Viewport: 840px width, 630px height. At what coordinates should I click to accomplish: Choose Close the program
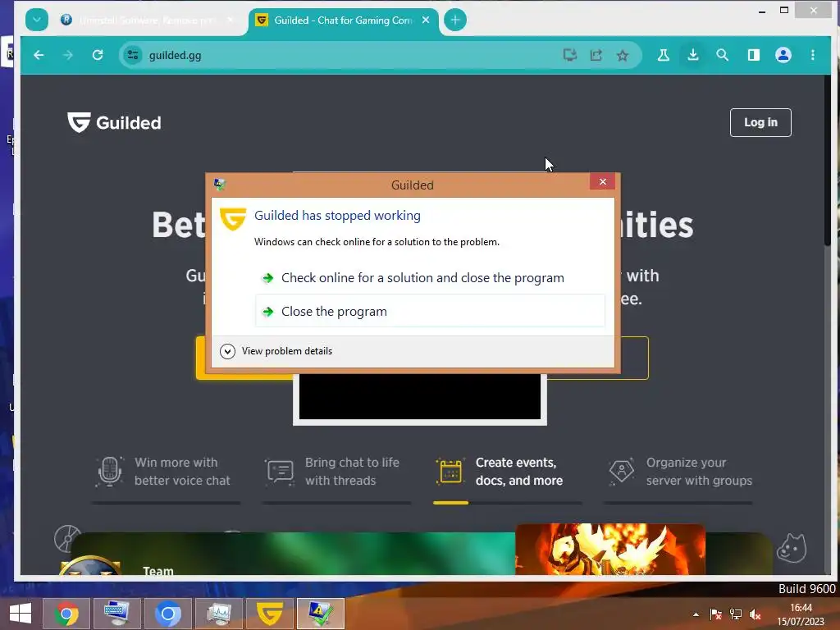(x=430, y=311)
